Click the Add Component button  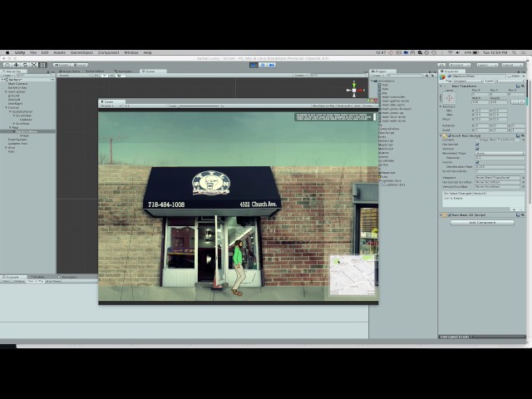click(x=482, y=222)
